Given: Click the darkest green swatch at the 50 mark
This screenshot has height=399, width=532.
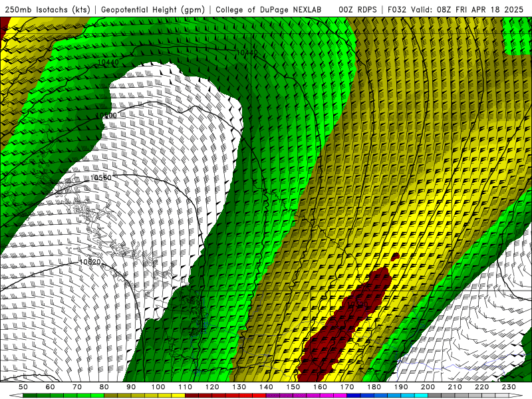Looking at the screenshot, I should [x=30, y=396].
